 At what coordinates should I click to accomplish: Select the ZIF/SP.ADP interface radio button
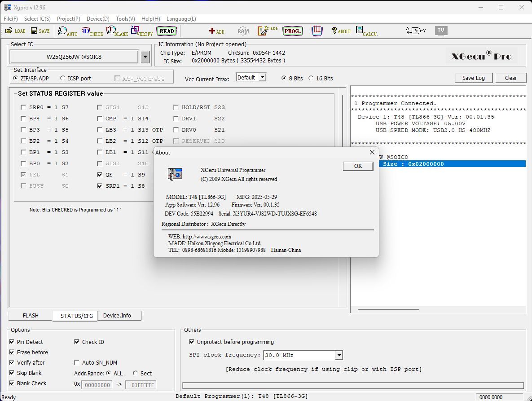[16, 78]
